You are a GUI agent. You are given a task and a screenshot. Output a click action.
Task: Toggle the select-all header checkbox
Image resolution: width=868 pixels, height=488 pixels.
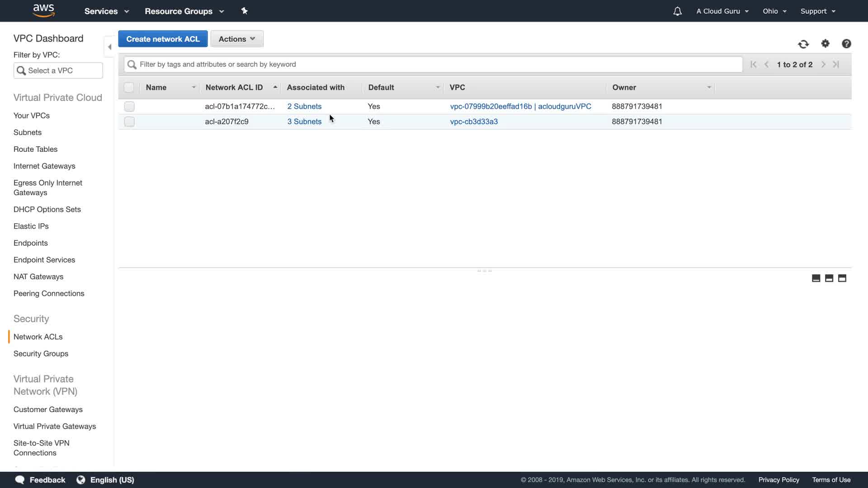click(129, 87)
